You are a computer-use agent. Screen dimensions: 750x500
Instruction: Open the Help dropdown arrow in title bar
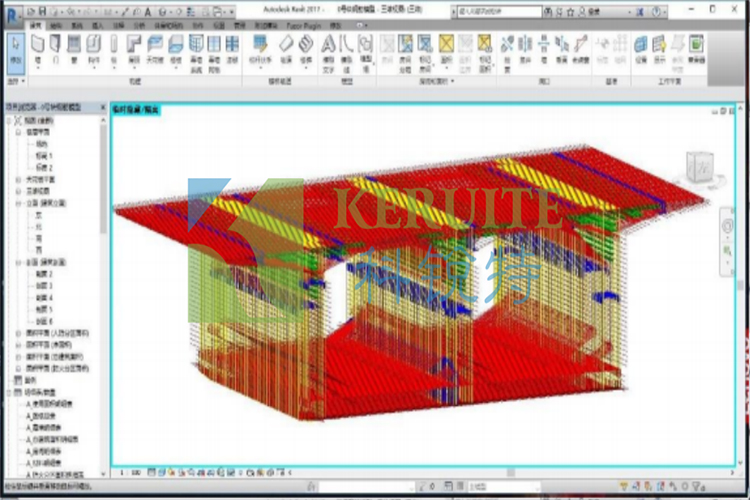point(664,11)
